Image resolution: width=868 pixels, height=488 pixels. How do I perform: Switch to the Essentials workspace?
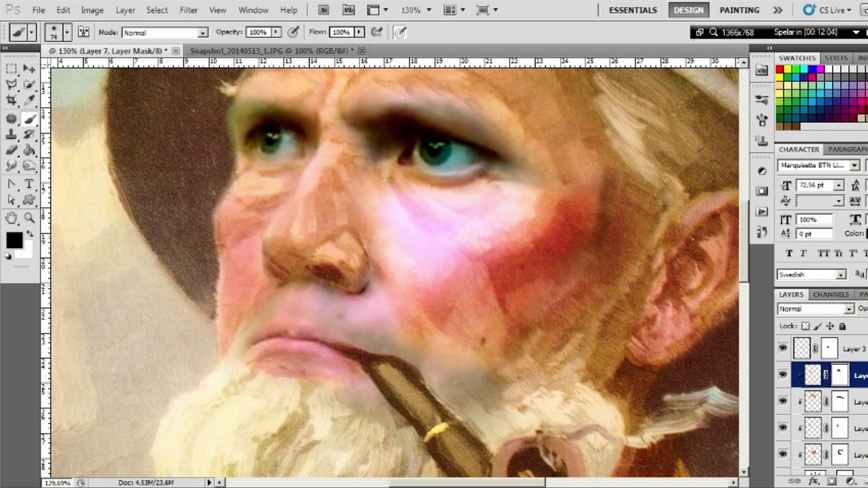tap(633, 10)
